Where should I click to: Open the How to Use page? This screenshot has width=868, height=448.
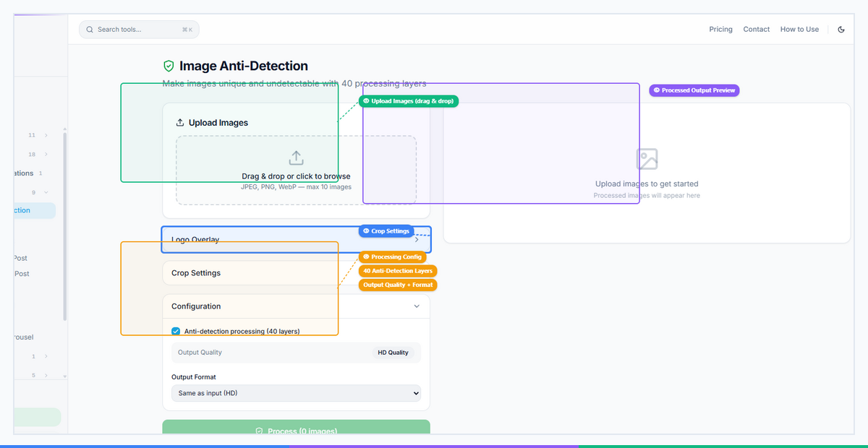[799, 30]
